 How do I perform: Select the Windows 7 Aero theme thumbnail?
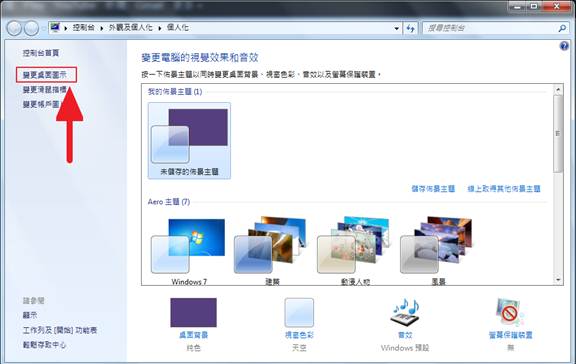point(189,251)
